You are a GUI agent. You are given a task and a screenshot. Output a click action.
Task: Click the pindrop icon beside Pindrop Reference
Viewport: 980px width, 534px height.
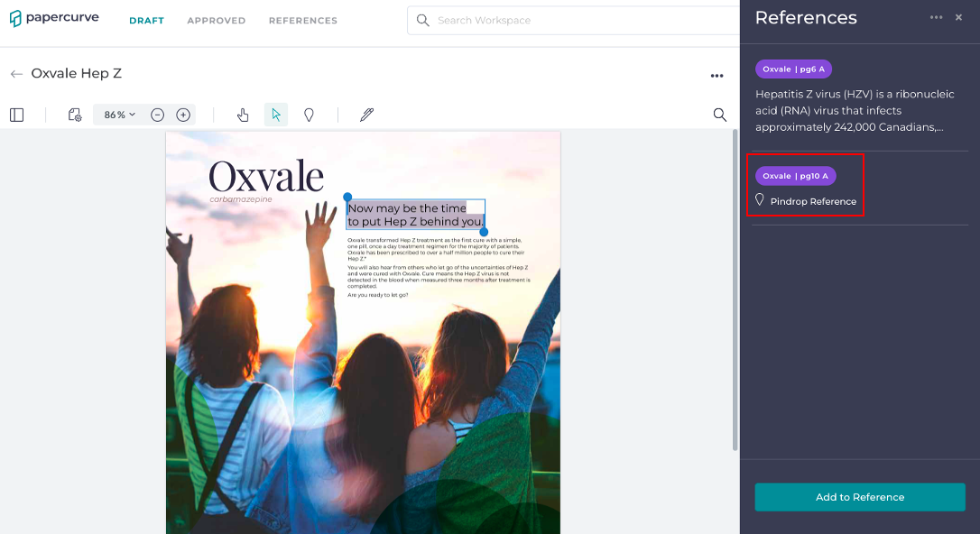(x=760, y=200)
